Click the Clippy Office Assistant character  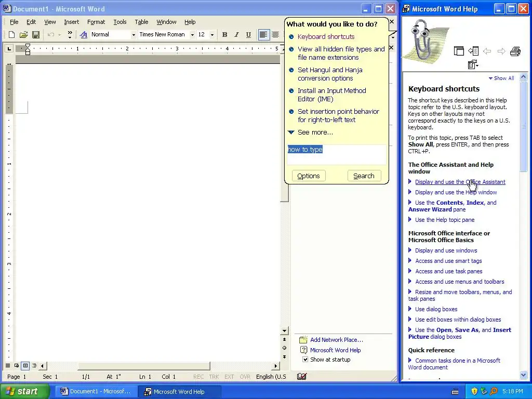click(x=421, y=40)
